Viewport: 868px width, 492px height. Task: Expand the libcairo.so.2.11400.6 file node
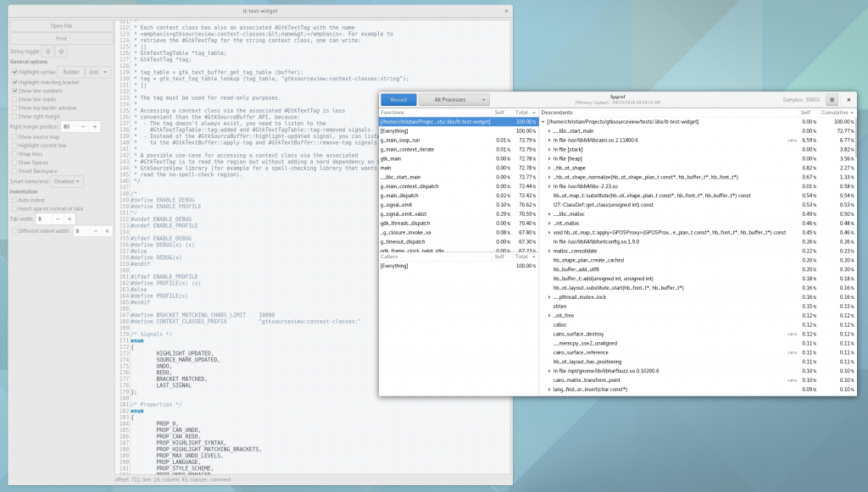[x=549, y=141]
